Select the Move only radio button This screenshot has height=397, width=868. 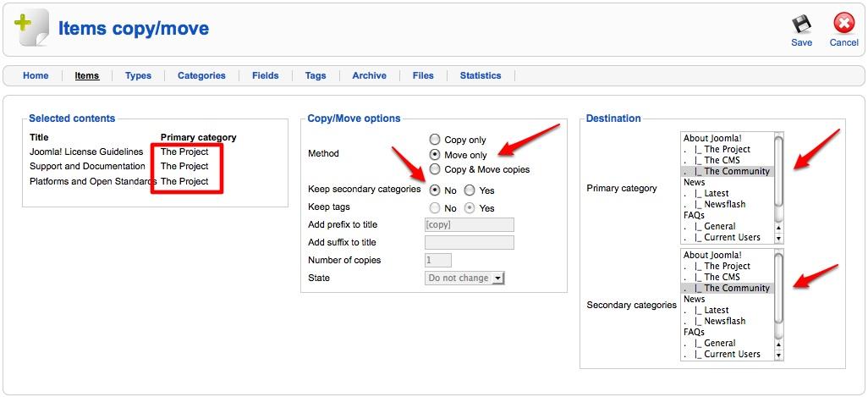(x=435, y=154)
